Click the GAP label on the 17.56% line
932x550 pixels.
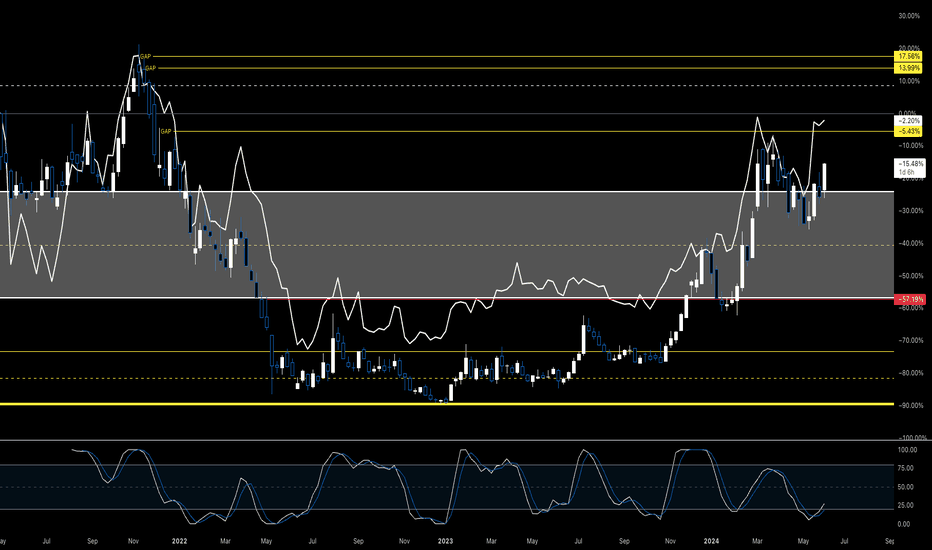tap(146, 56)
